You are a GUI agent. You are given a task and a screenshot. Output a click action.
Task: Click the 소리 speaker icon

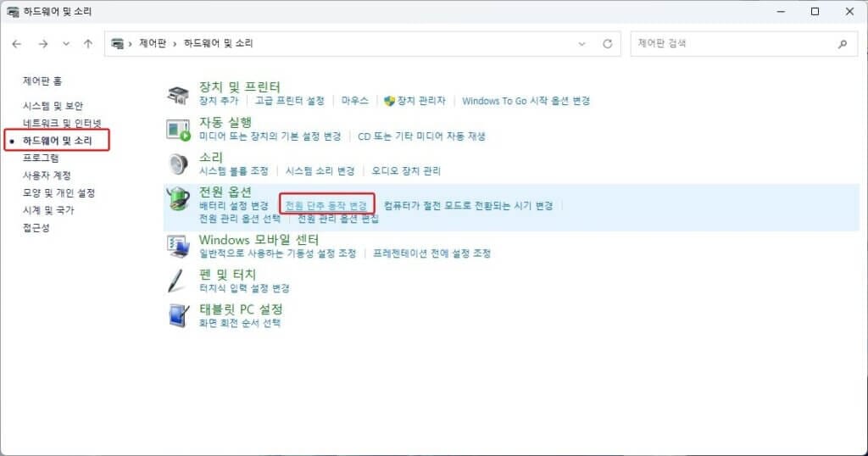[x=178, y=164]
